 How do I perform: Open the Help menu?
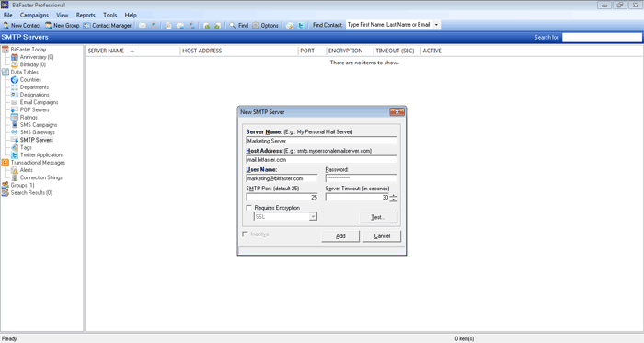coord(131,15)
